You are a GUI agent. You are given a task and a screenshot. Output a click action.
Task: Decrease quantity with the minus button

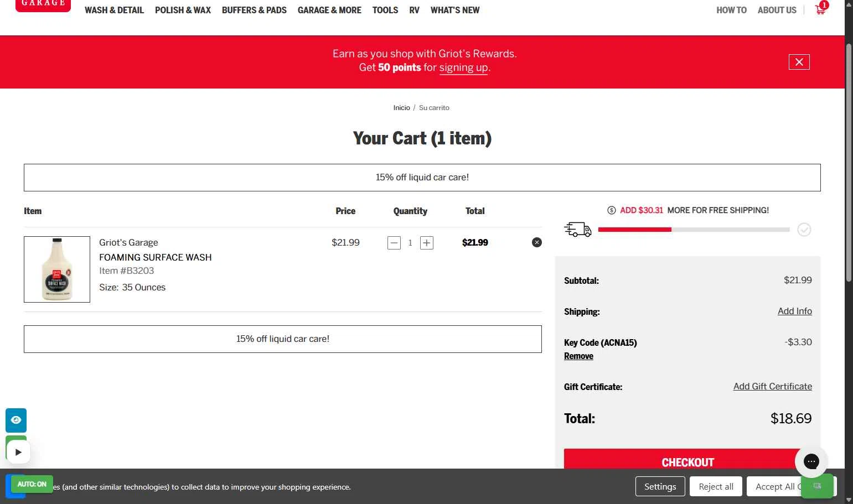(394, 243)
